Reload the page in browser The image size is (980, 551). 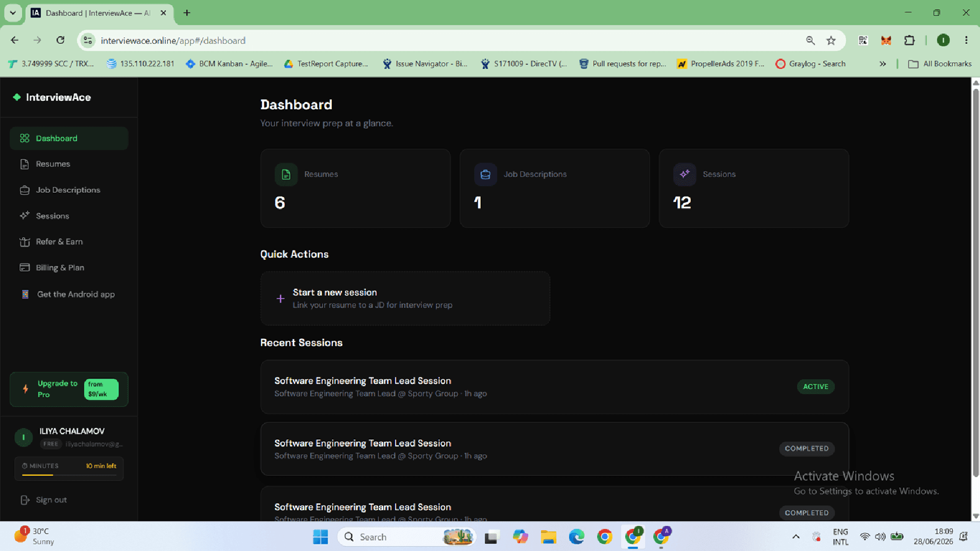(60, 40)
